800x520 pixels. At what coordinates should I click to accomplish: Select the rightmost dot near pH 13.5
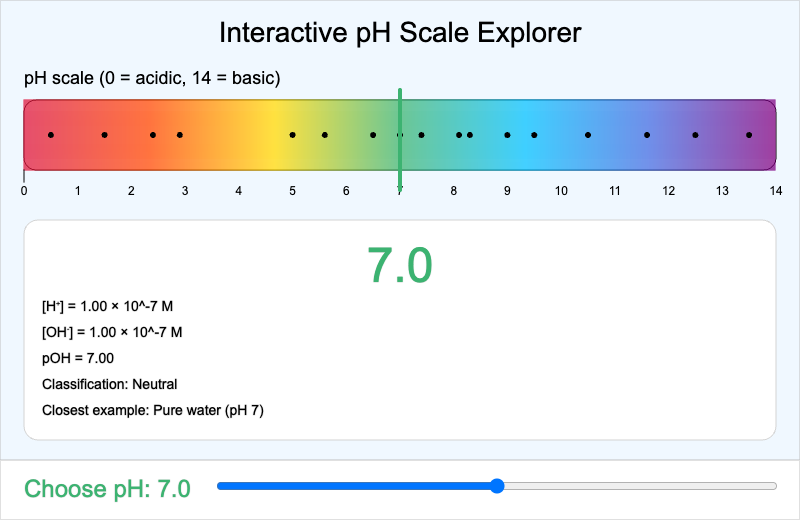coord(749,135)
